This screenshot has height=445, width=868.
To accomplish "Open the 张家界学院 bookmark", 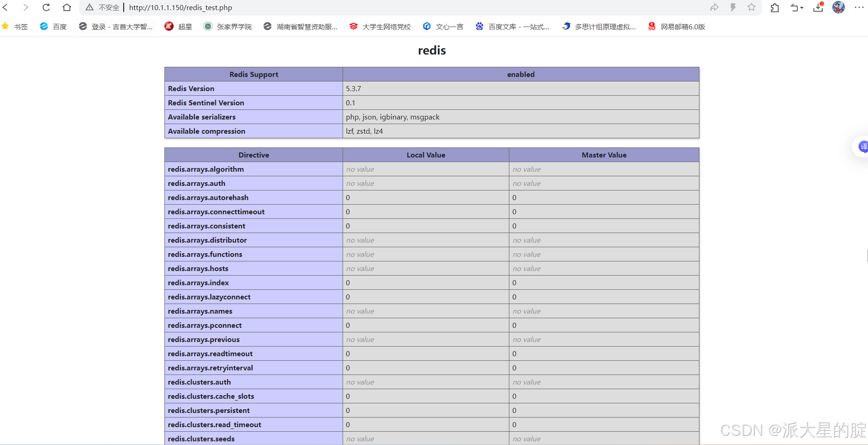I will (x=227, y=26).
